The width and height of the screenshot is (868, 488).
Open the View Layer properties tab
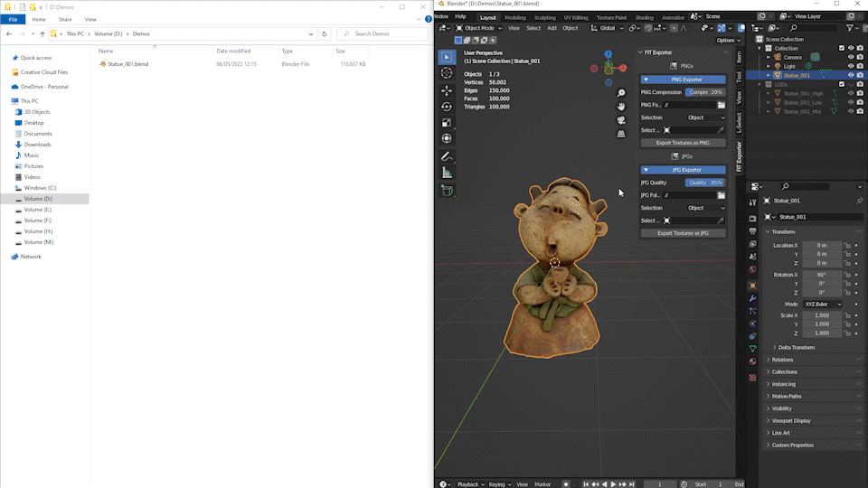[x=752, y=244]
